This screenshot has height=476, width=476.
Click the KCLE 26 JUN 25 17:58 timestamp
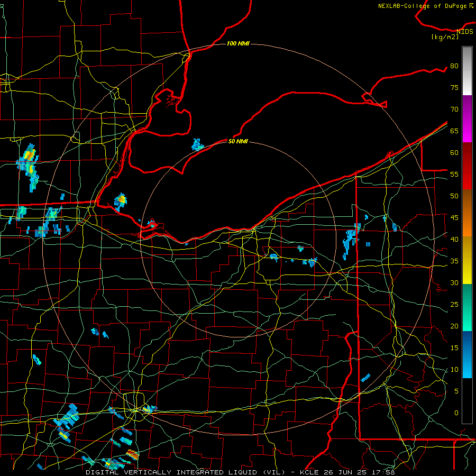(x=347, y=472)
